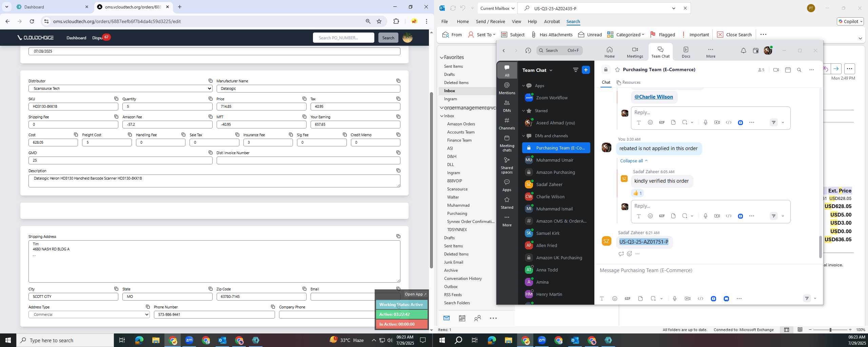
Task: Filter Outlook results by Unread
Action: click(590, 35)
